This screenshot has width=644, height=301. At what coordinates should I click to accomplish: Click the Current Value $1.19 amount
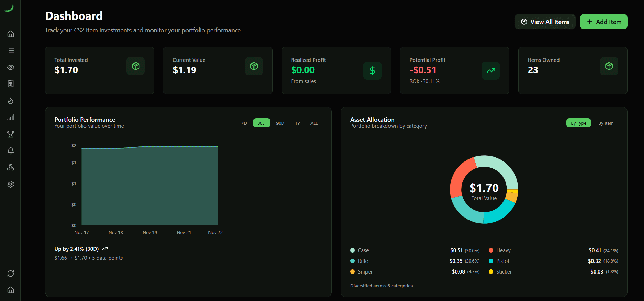[184, 70]
